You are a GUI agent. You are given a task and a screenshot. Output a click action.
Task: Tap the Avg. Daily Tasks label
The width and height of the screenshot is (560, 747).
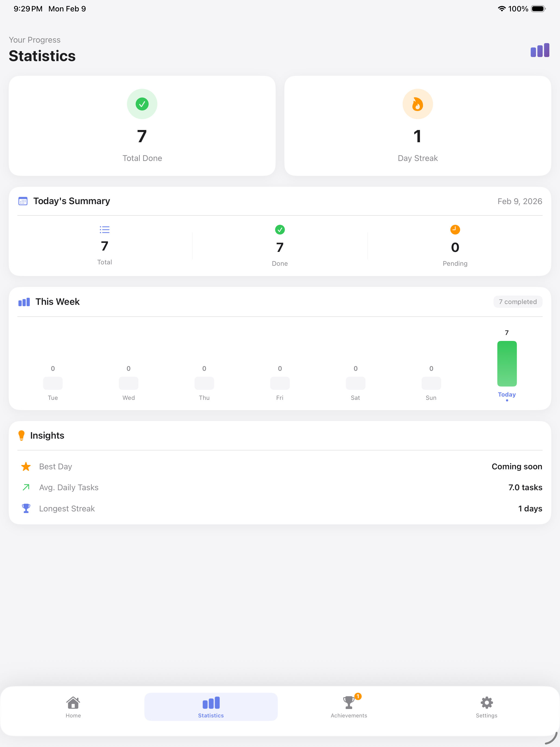(x=69, y=488)
